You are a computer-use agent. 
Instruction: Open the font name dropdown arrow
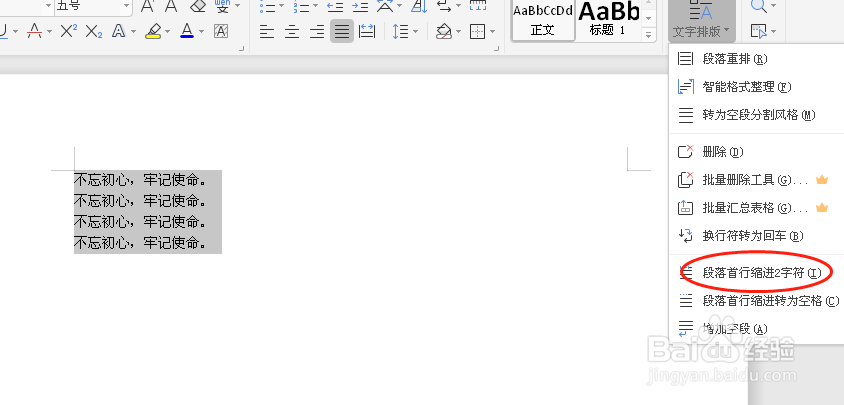[x=48, y=6]
